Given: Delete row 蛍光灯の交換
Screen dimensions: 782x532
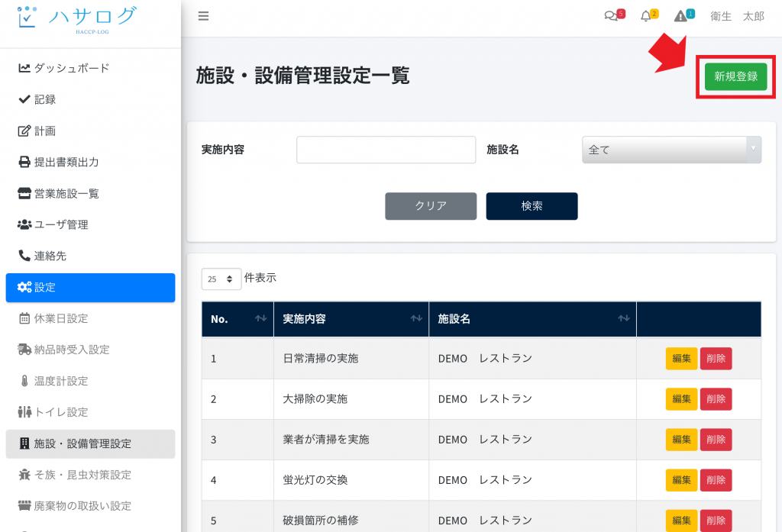Looking at the screenshot, I should [716, 480].
